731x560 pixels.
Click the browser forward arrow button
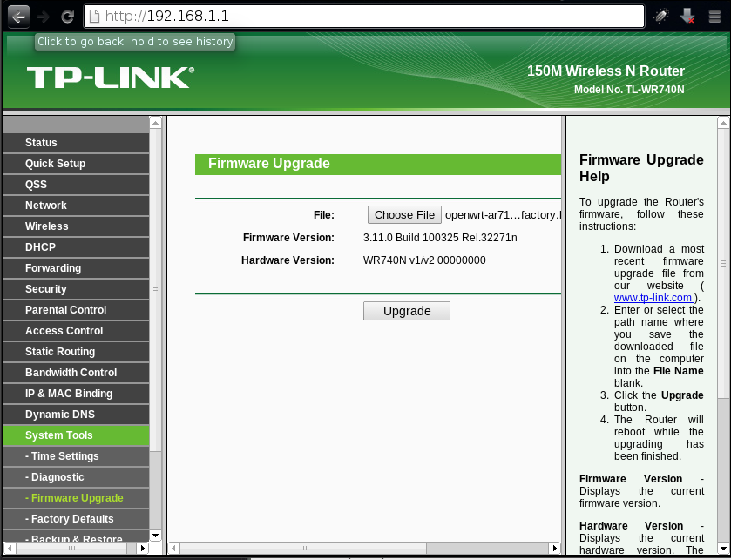click(43, 17)
